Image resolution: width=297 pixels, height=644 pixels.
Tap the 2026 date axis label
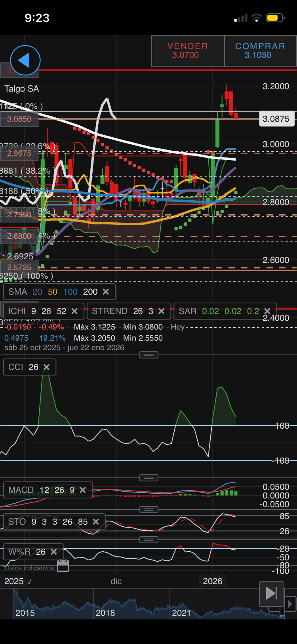tap(213, 581)
